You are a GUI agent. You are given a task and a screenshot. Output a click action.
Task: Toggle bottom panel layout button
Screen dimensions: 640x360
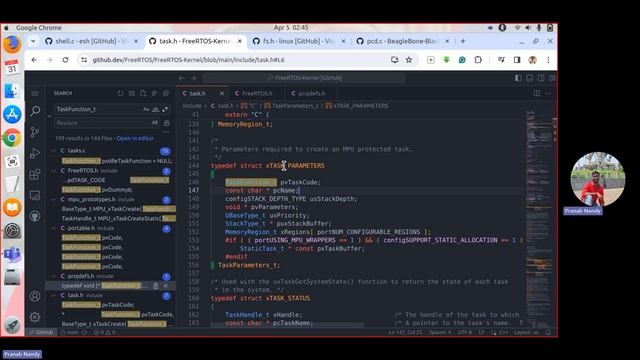click(x=529, y=78)
